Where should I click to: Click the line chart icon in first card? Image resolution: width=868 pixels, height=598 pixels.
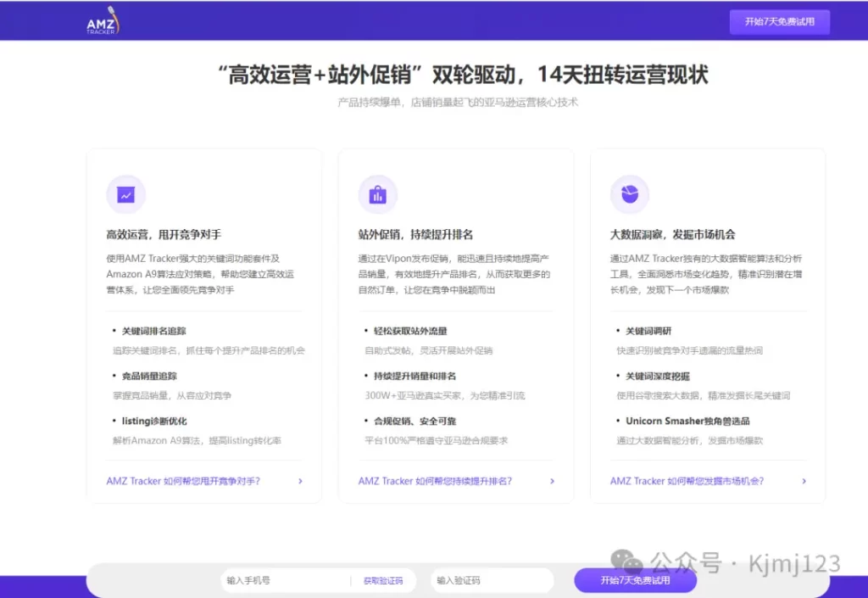click(x=125, y=194)
